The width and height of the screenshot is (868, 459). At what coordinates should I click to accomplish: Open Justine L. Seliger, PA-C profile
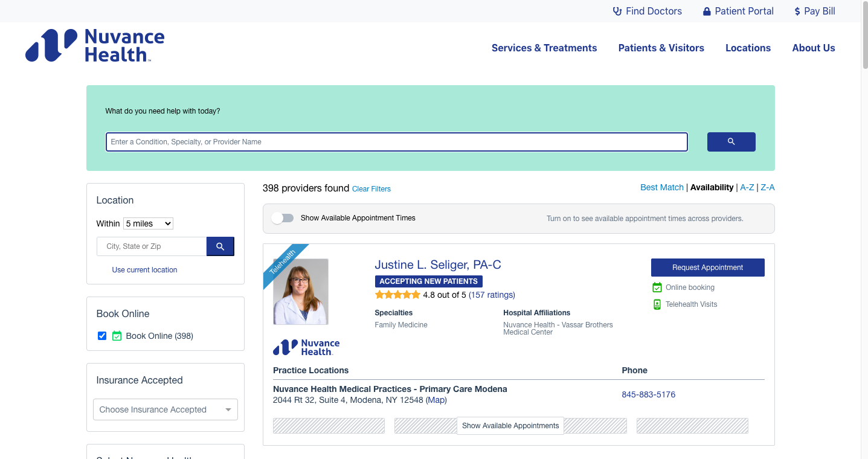(x=438, y=265)
